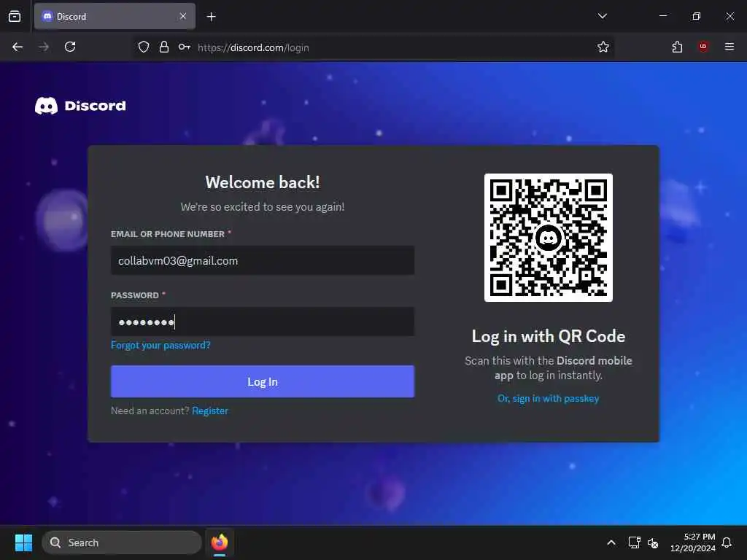Click the Firefox icon in the taskbar
Screen dimensions: 747x560
coord(220,542)
